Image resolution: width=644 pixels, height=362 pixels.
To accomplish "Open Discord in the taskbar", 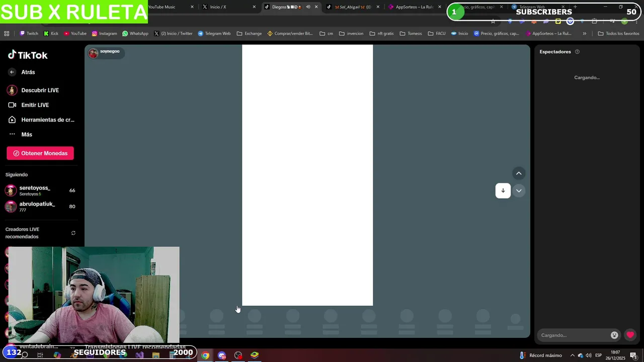I will click(x=222, y=355).
